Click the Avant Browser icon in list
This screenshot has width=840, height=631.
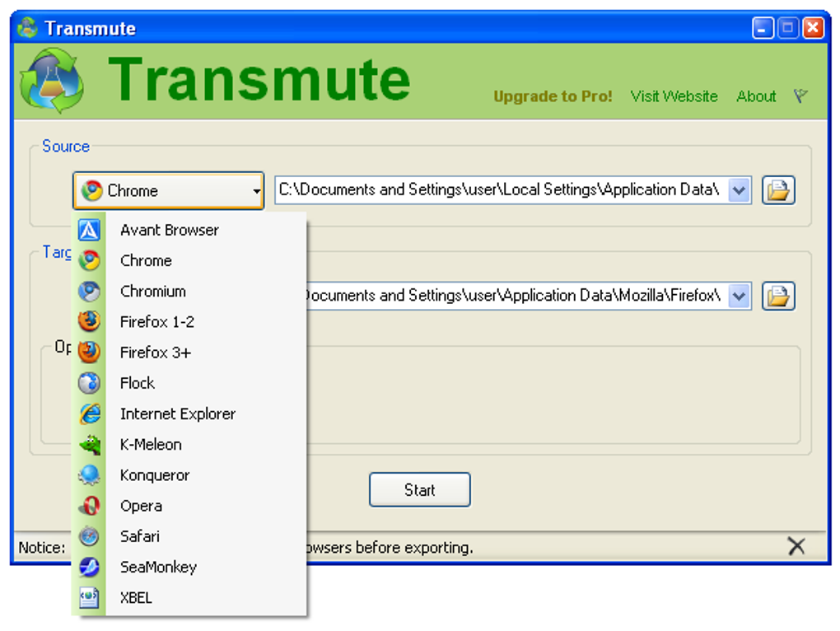coord(89,230)
